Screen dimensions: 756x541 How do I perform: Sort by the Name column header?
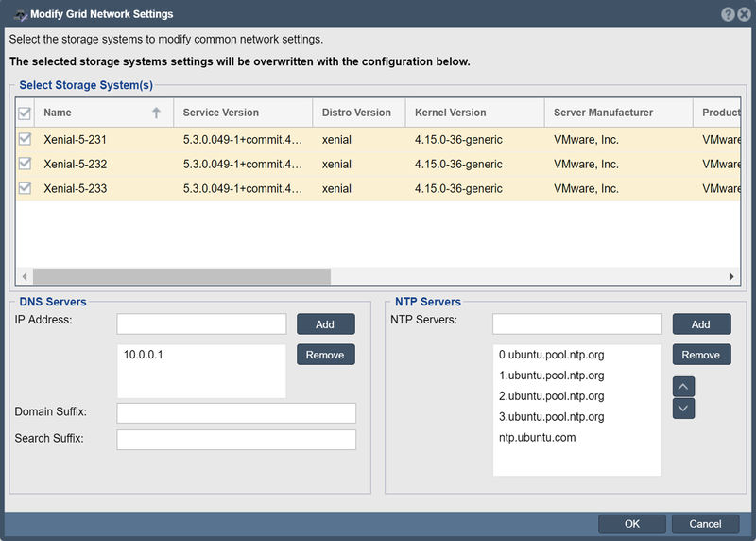coord(104,113)
